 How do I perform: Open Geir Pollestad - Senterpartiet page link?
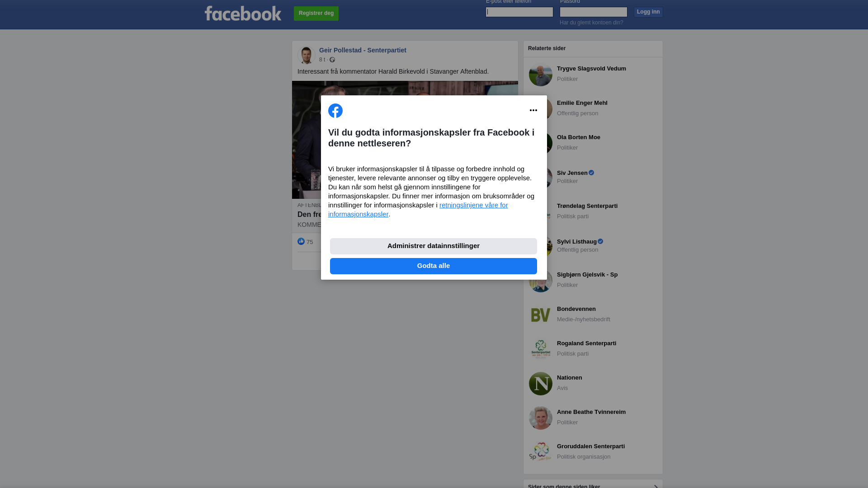pyautogui.click(x=363, y=50)
